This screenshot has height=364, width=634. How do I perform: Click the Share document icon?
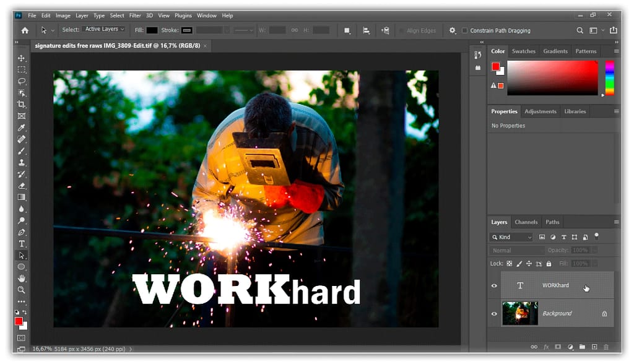pyautogui.click(x=614, y=30)
